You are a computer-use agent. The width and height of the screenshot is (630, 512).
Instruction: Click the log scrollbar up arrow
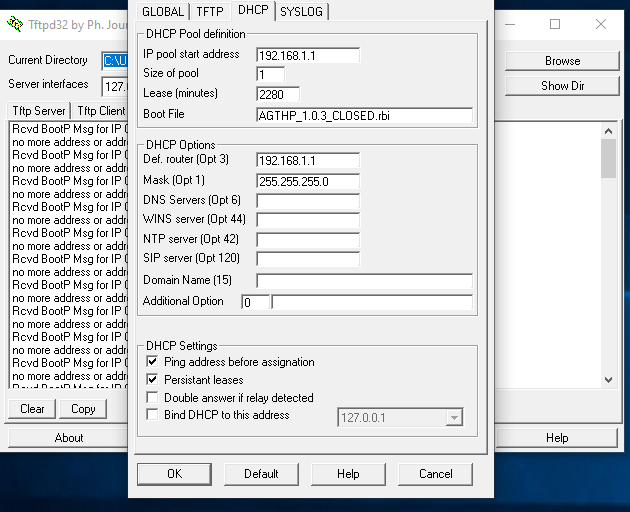point(608,131)
